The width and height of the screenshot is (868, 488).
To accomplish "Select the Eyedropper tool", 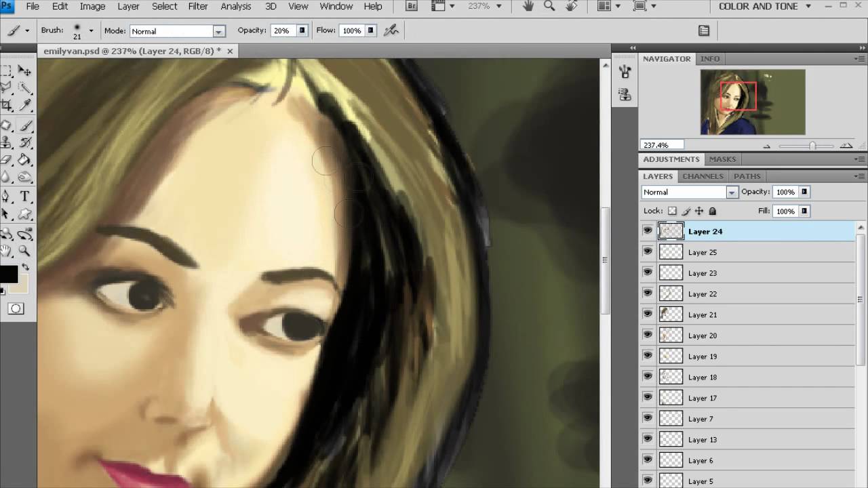I will point(25,105).
